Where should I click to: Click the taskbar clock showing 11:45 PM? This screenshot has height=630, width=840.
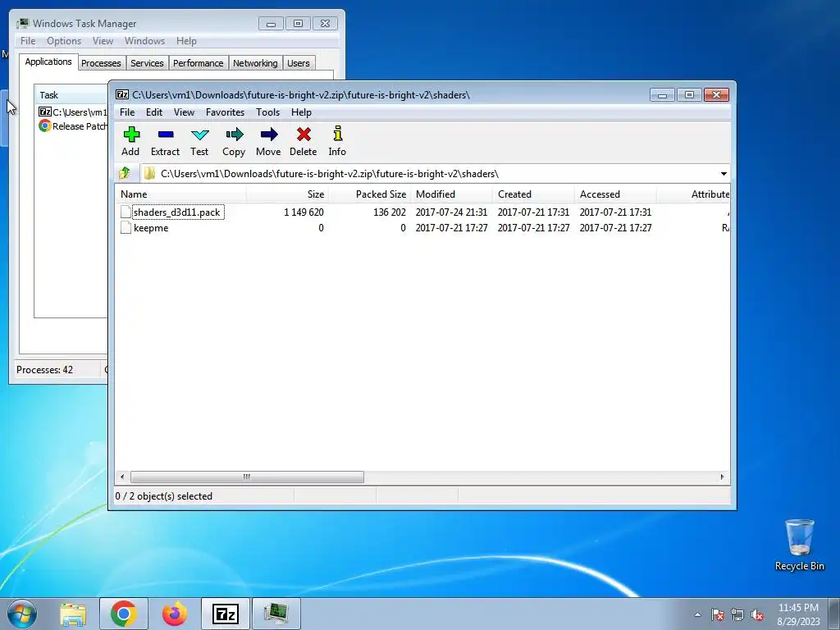tap(798, 614)
